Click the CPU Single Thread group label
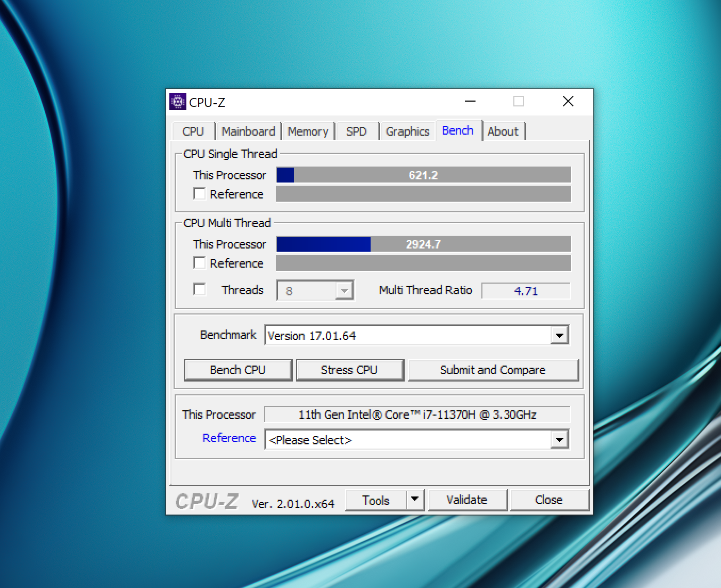This screenshot has height=588, width=721. [231, 154]
